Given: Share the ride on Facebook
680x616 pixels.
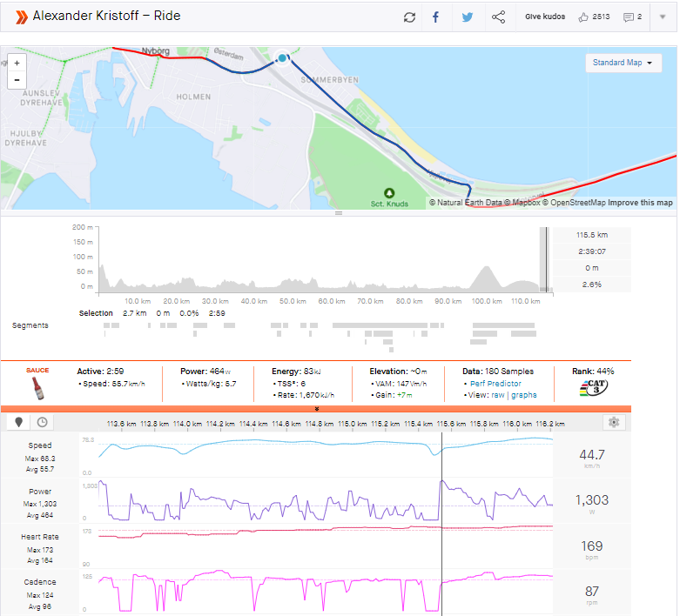Looking at the screenshot, I should click(436, 17).
